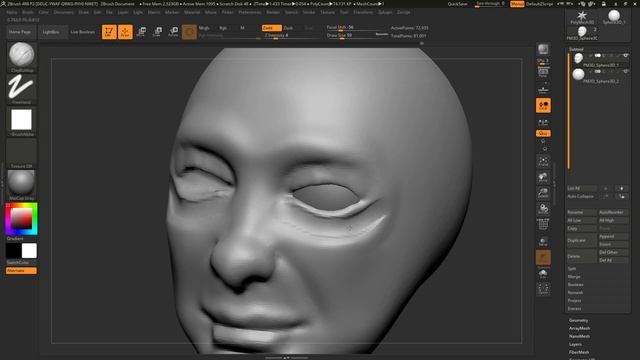This screenshot has width=640, height=360.
Task: Expand the Remesh section
Action: (x=575, y=293)
